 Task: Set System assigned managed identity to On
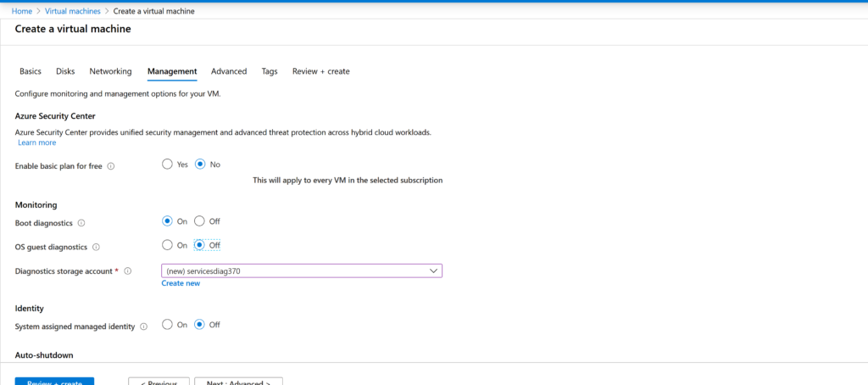(167, 325)
